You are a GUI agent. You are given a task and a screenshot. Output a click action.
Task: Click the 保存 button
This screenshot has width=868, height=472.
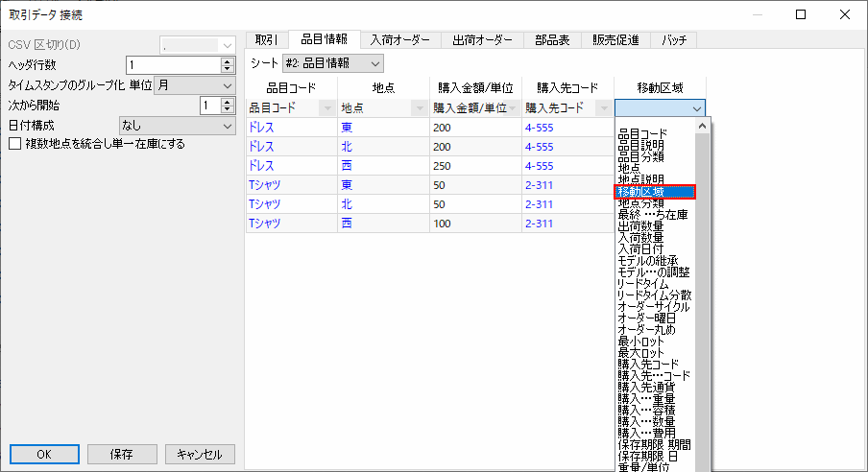pyautogui.click(x=122, y=454)
